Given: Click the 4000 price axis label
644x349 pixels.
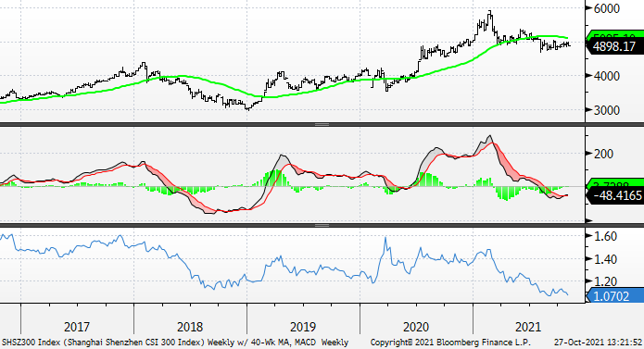Looking at the screenshot, I should [606, 76].
